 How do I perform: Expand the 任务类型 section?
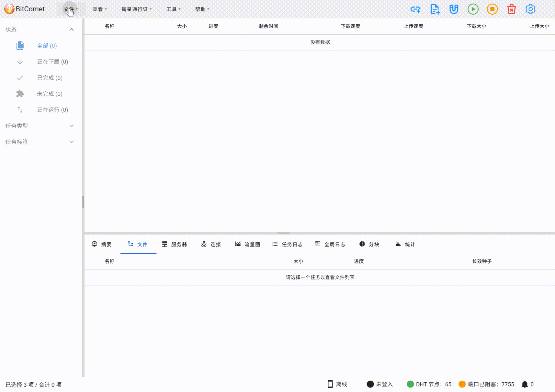[x=72, y=126]
